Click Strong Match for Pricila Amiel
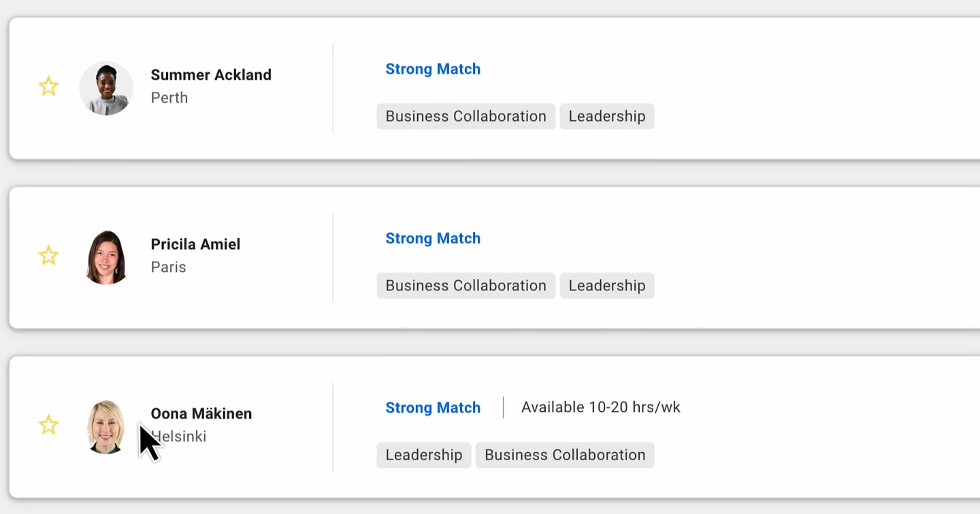 [433, 239]
